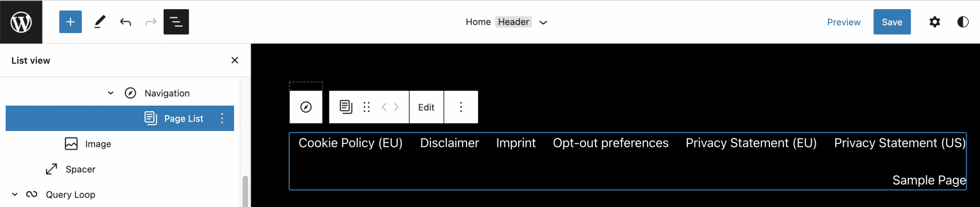Toggle the Styles half-circle icon
Image resolution: width=980 pixels, height=207 pixels.
963,22
